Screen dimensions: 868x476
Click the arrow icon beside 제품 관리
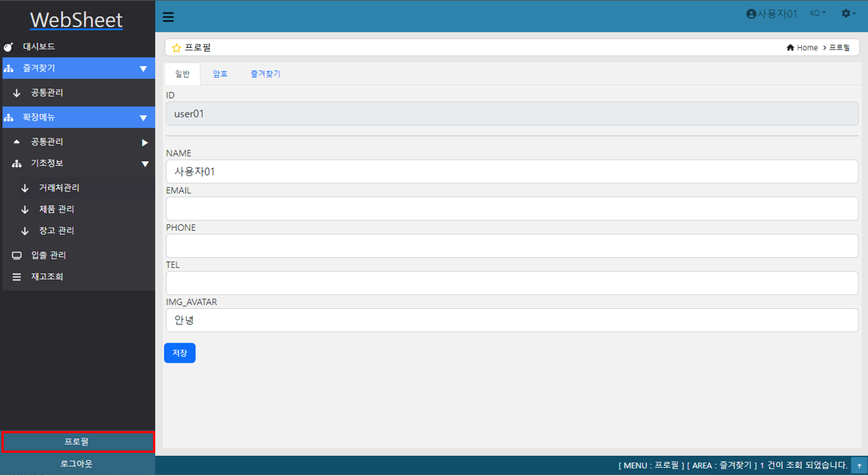coord(25,210)
